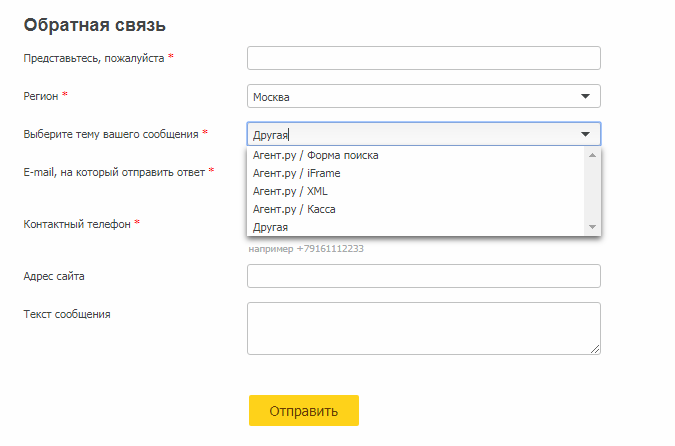Viewport: 675px width, 446px height.
Task: Click the name input field
Action: (x=424, y=58)
